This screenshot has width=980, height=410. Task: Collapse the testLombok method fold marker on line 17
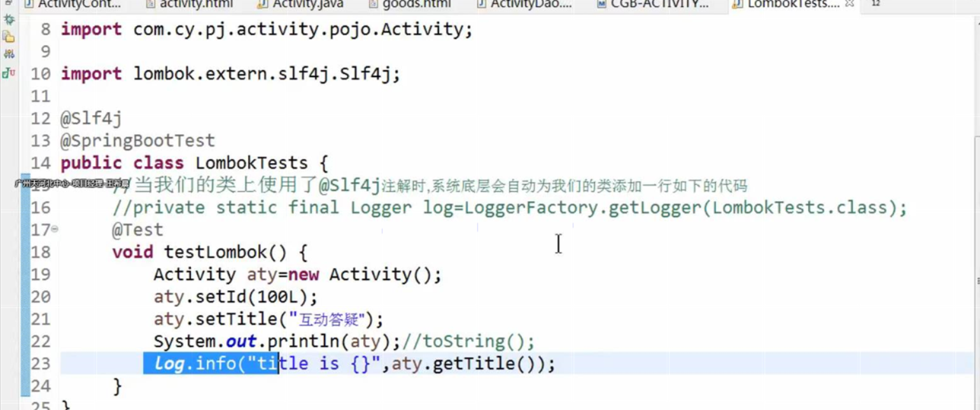point(55,229)
